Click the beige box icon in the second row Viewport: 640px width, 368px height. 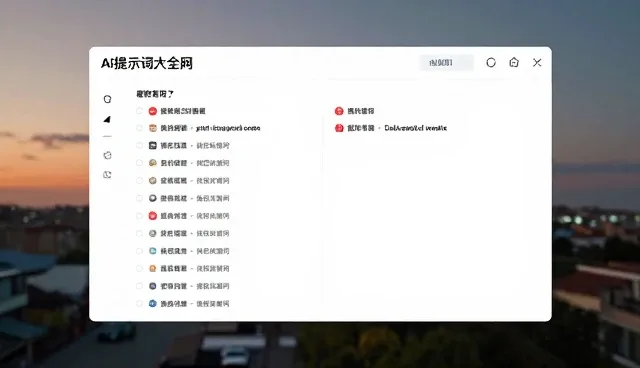click(x=153, y=128)
